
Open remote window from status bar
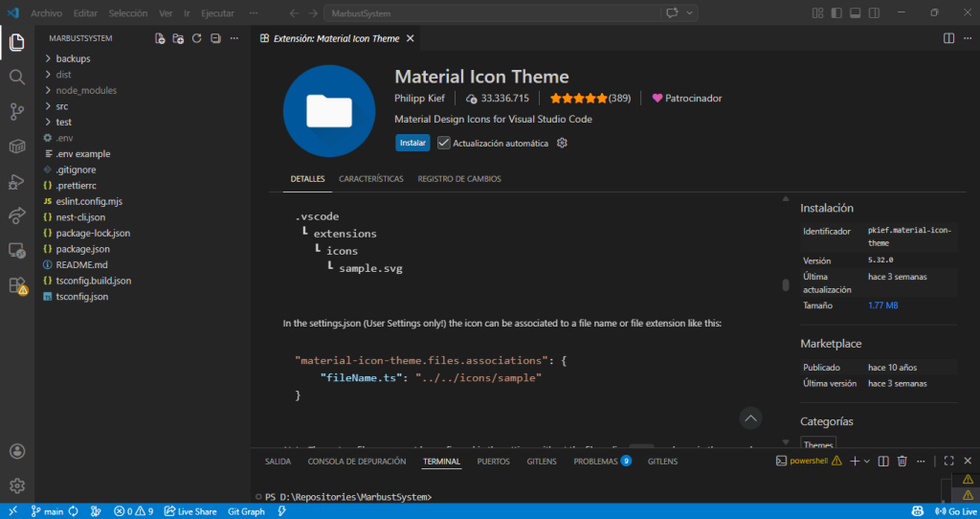tap(12, 511)
